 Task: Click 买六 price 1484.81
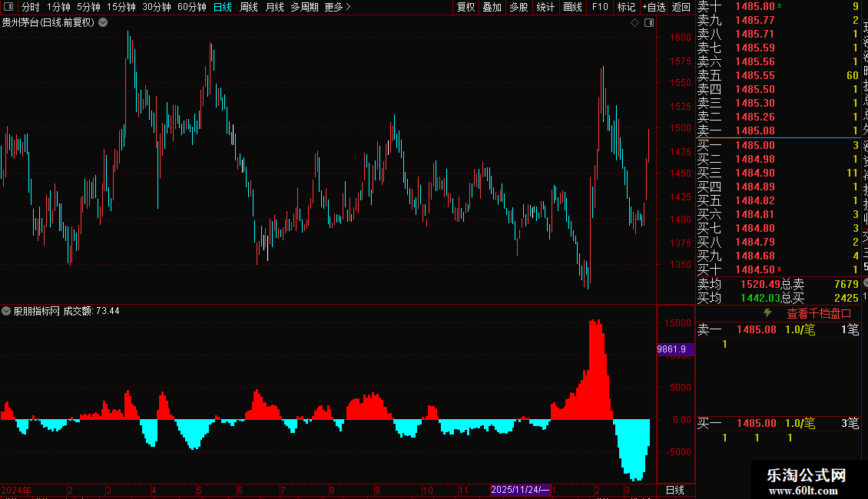(x=754, y=214)
